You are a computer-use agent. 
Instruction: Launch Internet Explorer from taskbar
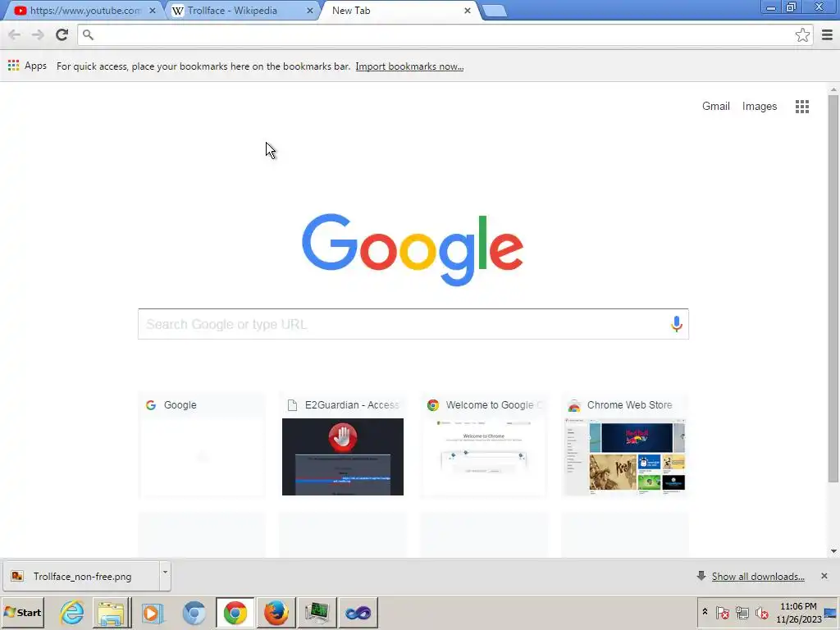point(72,612)
